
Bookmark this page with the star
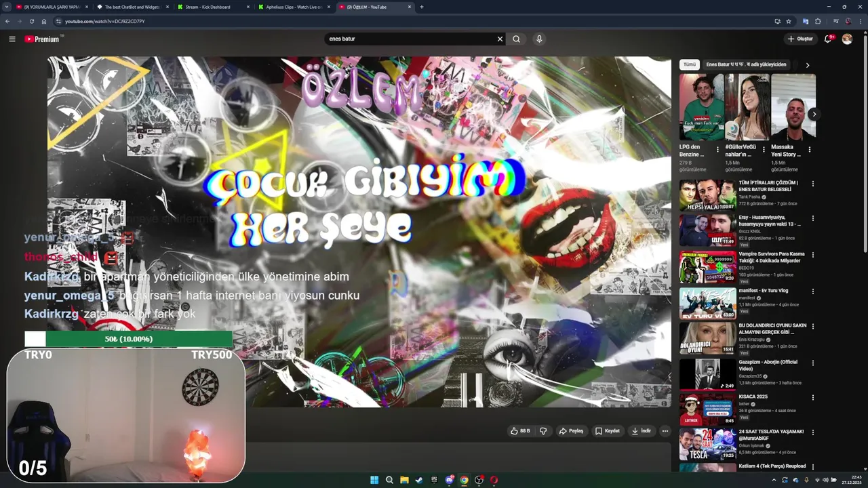coord(789,21)
